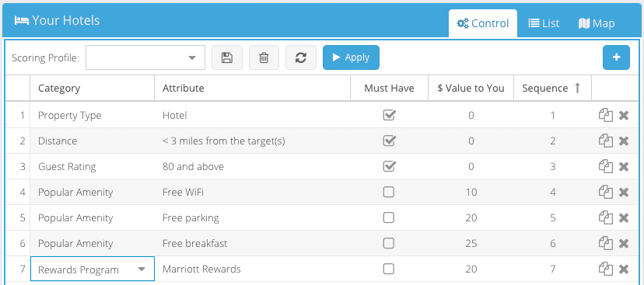
Task: Sort by $ Value to You header
Action: (471, 89)
